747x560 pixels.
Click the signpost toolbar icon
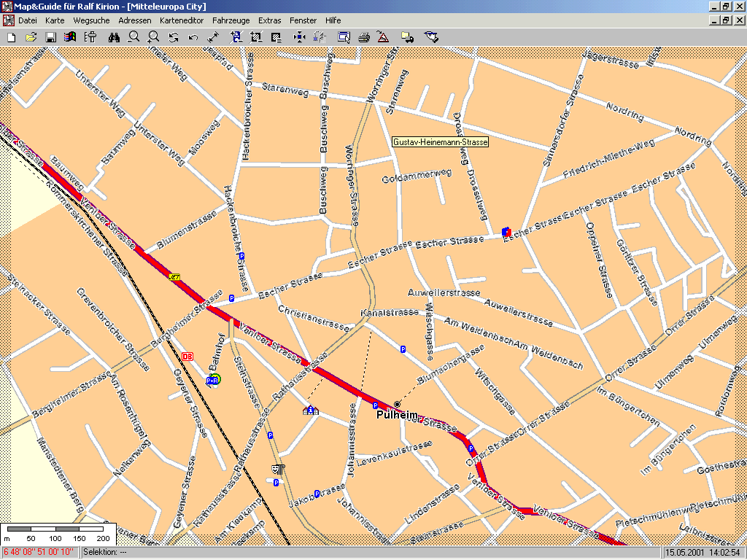tap(90, 37)
